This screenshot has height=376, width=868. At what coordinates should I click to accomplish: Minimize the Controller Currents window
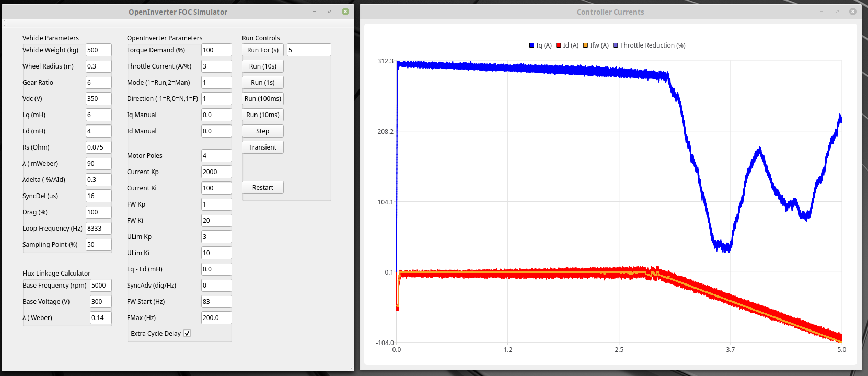[821, 12]
